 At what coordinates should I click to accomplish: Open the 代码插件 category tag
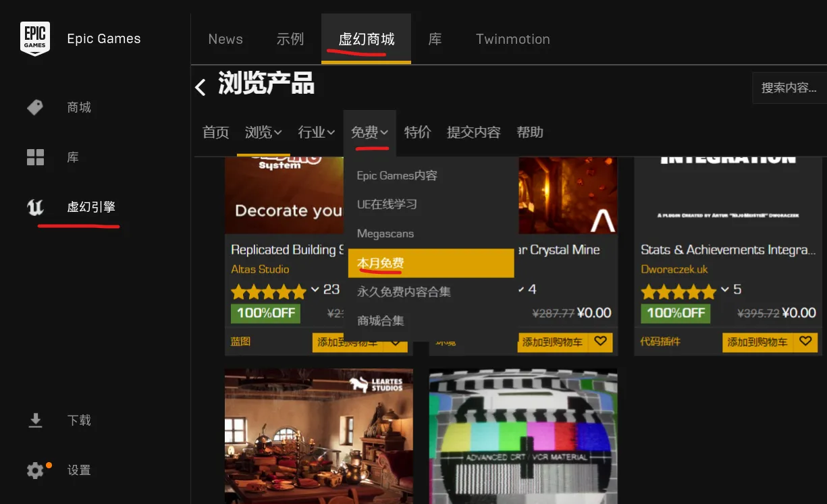[x=660, y=341]
